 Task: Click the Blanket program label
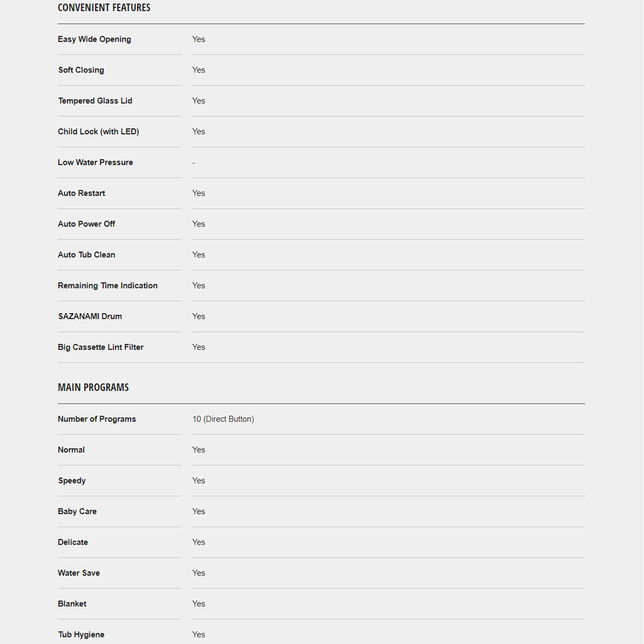click(x=72, y=604)
